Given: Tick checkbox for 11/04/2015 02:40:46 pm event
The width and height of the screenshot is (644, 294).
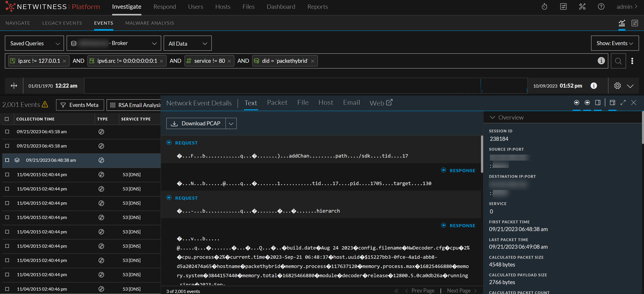Looking at the screenshot, I should click(x=7, y=289).
